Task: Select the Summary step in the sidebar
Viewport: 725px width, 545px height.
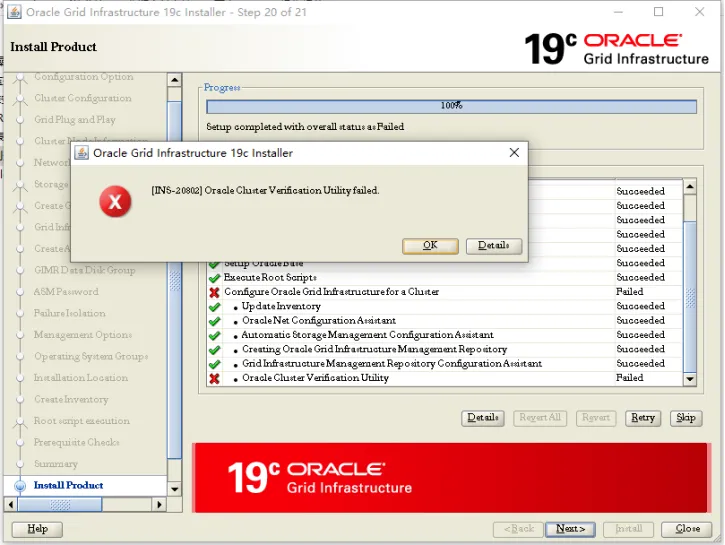Action: 55,464
